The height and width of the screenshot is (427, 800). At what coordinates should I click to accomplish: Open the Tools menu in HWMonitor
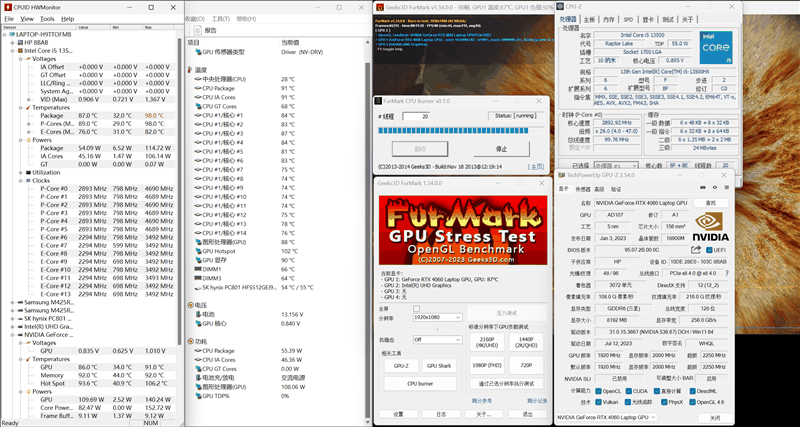47,19
